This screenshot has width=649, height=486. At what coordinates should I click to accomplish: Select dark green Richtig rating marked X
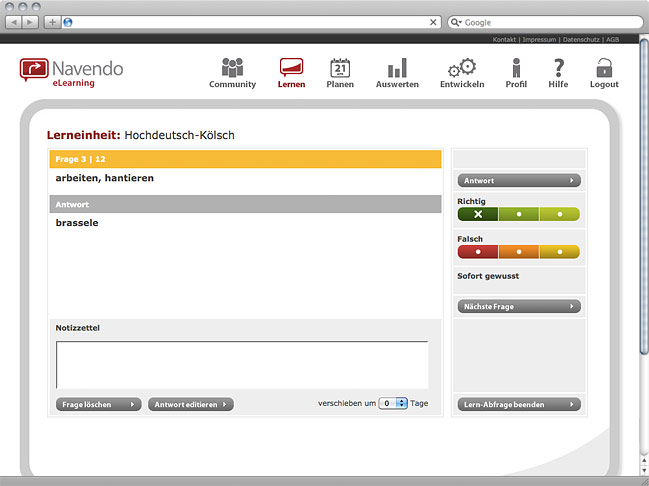[x=478, y=214]
